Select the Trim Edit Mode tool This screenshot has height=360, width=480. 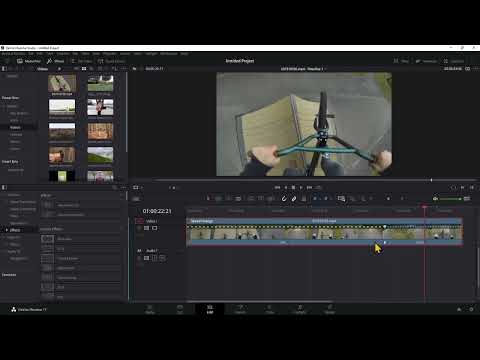tap(219, 198)
